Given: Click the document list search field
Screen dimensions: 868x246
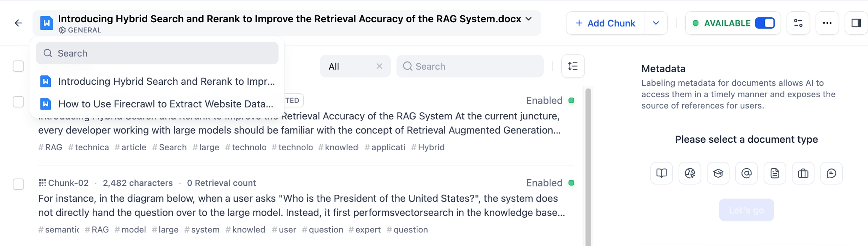Looking at the screenshot, I should (157, 53).
